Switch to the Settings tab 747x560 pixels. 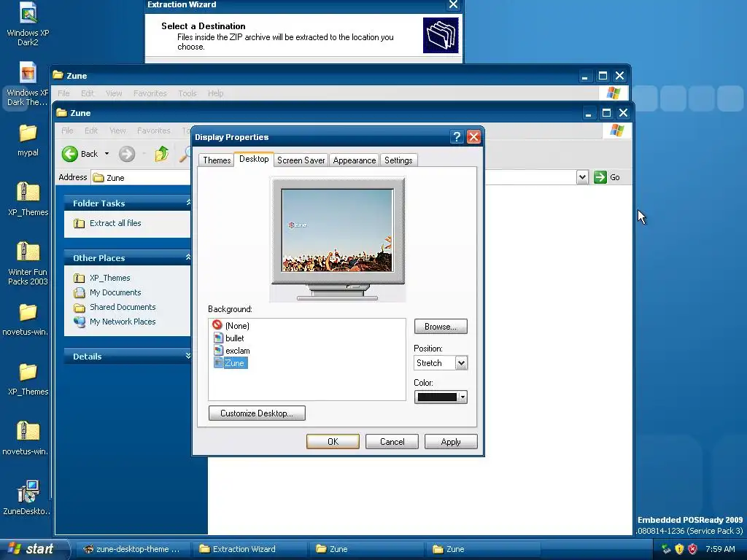coord(398,160)
